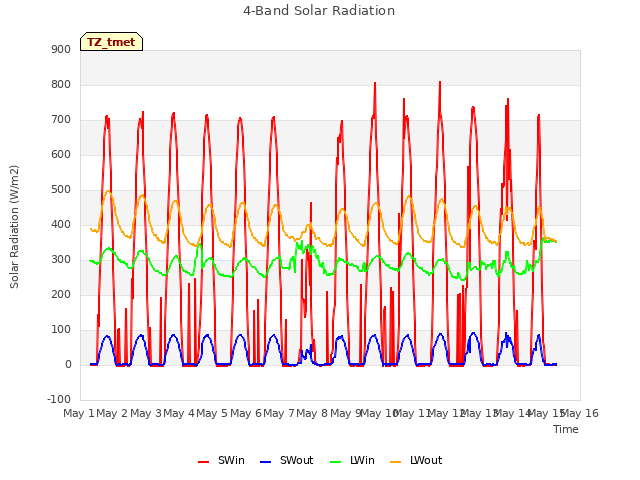Click the 500 y-axis tick label

(61, 189)
